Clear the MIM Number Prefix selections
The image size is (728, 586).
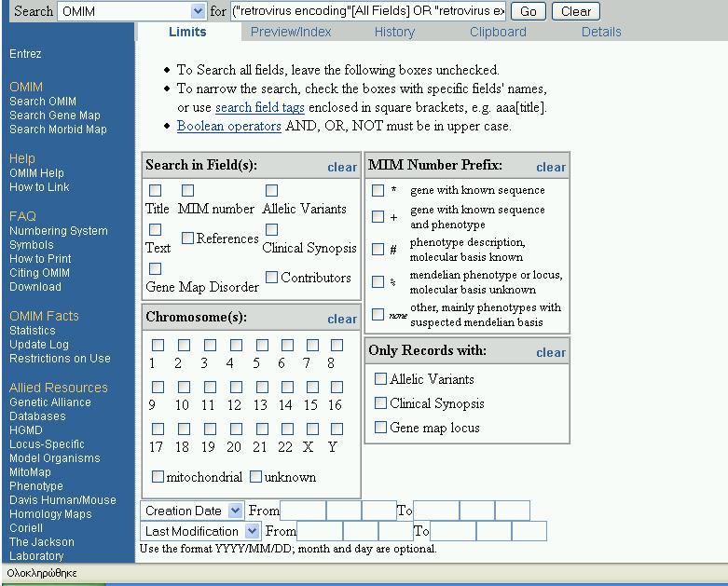pyautogui.click(x=551, y=167)
